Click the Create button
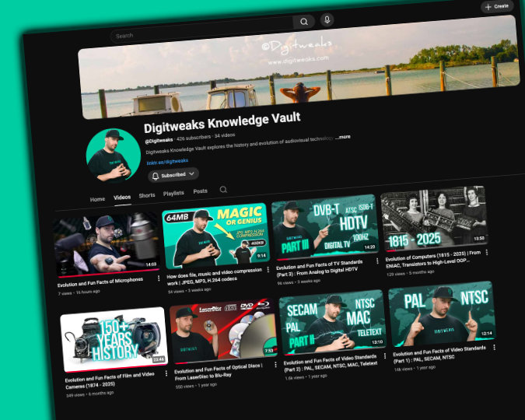Viewport: 525px width, 420px height. [498, 6]
